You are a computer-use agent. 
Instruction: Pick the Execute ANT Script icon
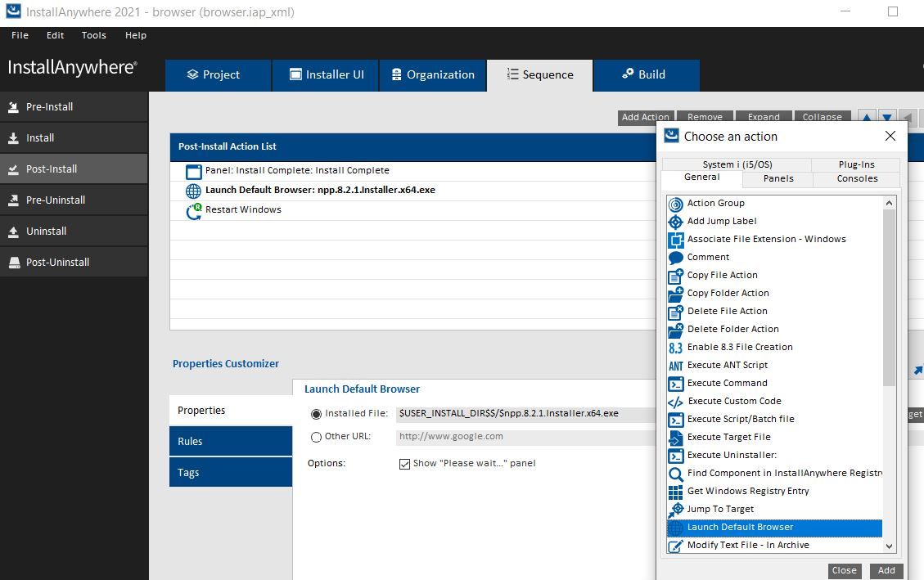(675, 366)
